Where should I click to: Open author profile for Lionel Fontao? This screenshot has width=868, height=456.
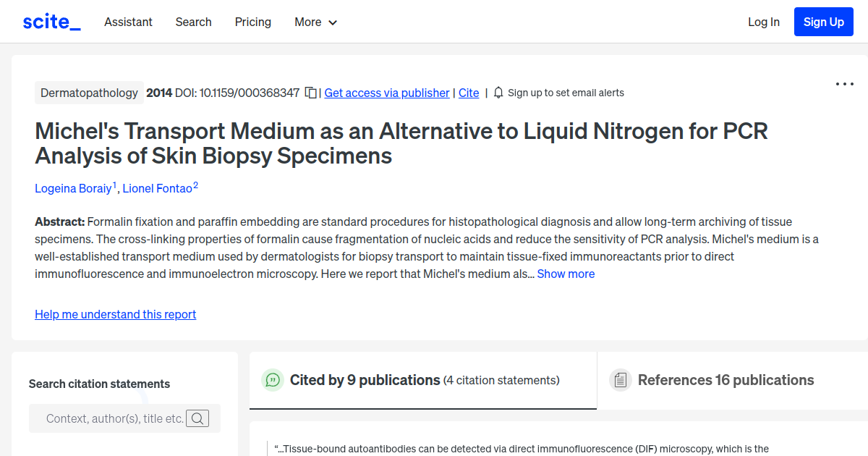(x=156, y=188)
